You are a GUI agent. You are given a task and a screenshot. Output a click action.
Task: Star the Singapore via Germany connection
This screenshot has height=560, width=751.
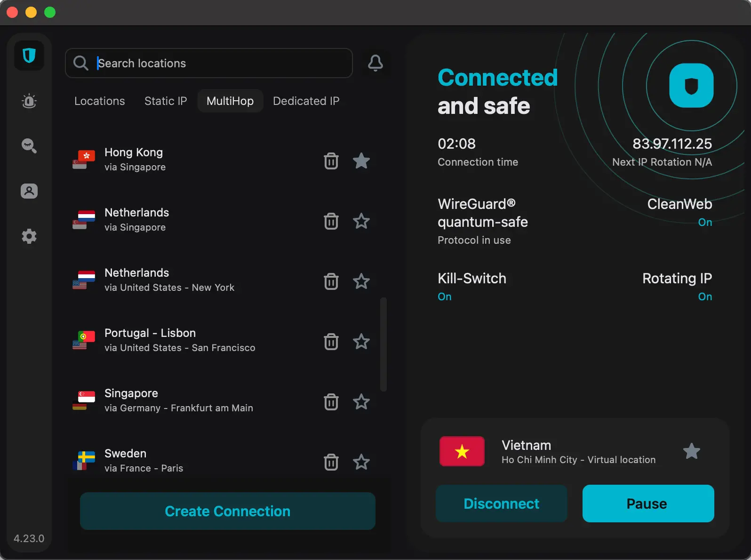point(361,402)
